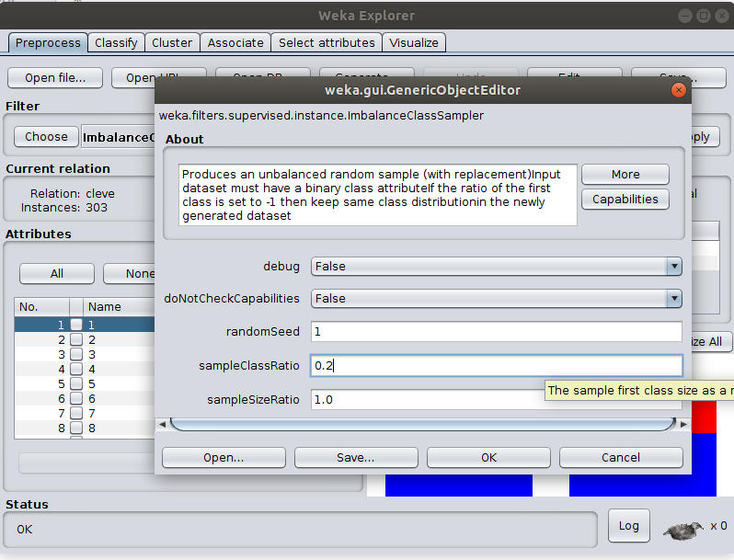Click the Open file... button
This screenshot has width=734, height=560.
point(55,77)
